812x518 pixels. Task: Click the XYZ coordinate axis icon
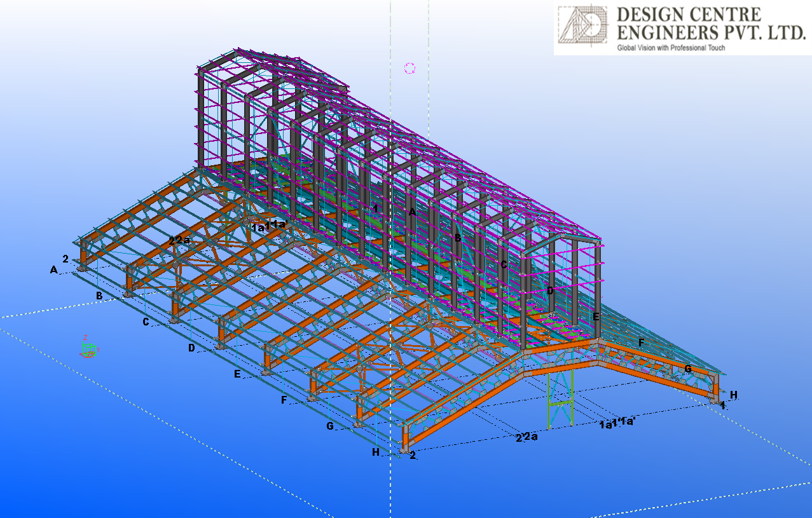tap(88, 348)
